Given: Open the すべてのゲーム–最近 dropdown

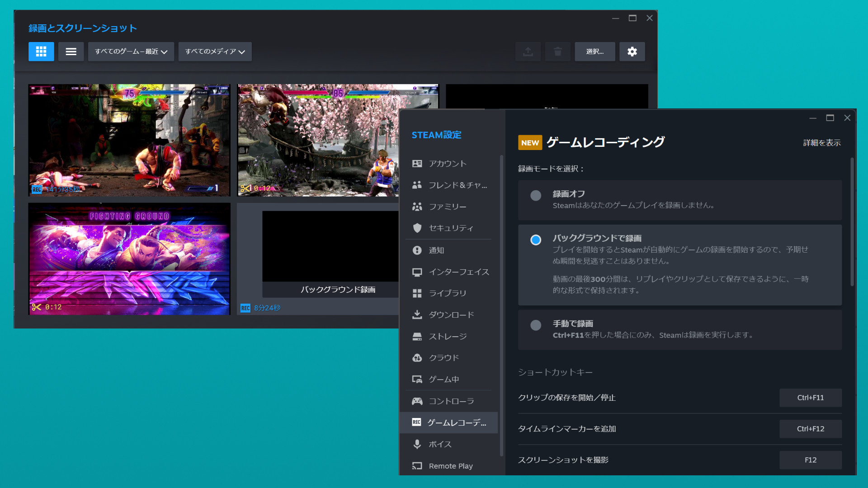Looking at the screenshot, I should 131,52.
